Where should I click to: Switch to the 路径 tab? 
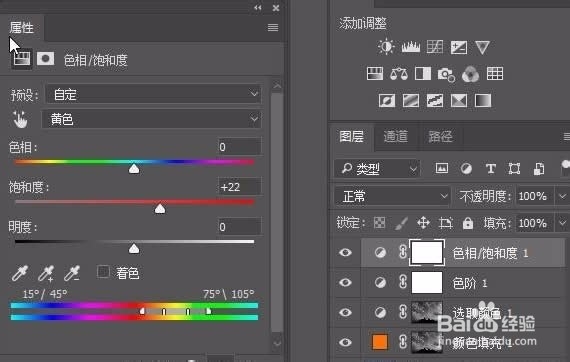pos(441,137)
